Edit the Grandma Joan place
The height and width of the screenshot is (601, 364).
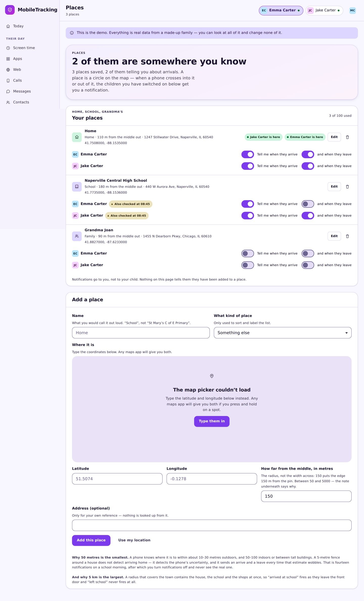334,236
